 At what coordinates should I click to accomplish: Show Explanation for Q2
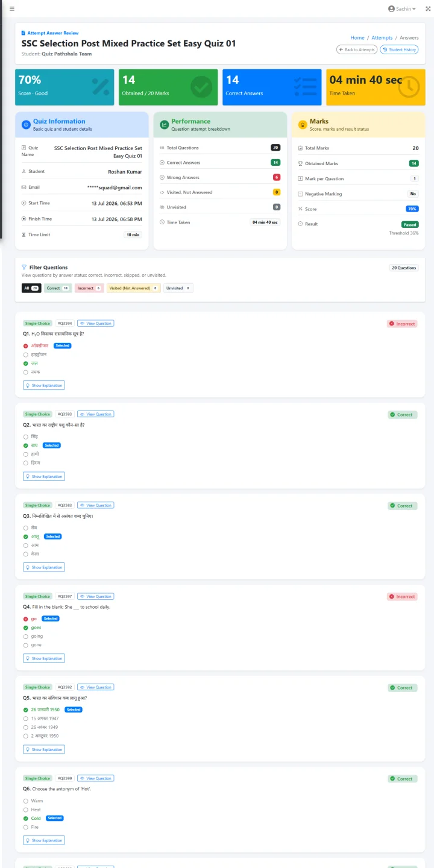pos(44,476)
